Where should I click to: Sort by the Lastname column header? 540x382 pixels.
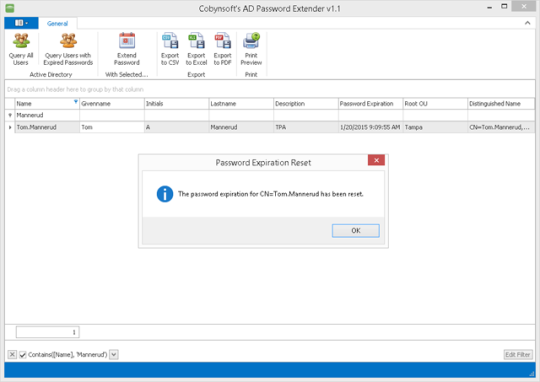click(241, 104)
